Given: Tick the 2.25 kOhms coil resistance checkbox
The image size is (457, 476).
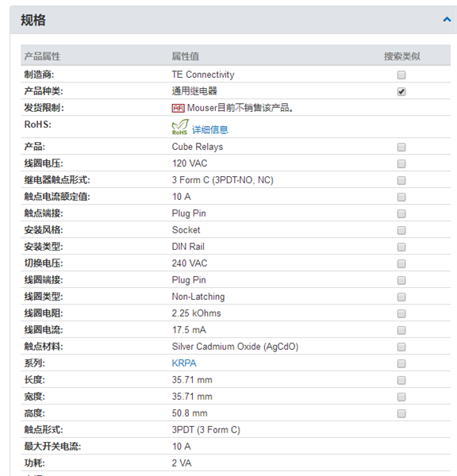Looking at the screenshot, I should [x=401, y=313].
